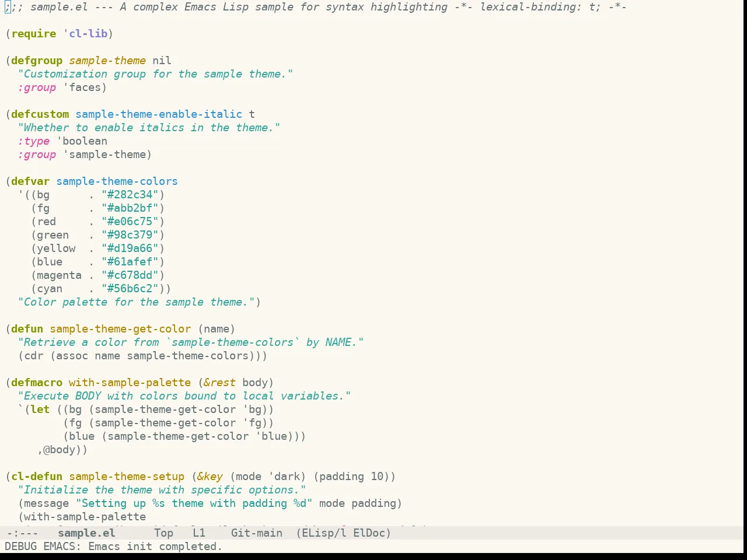Click the 'defvar' keyword
Screen dimensions: 747x560
[30, 181]
